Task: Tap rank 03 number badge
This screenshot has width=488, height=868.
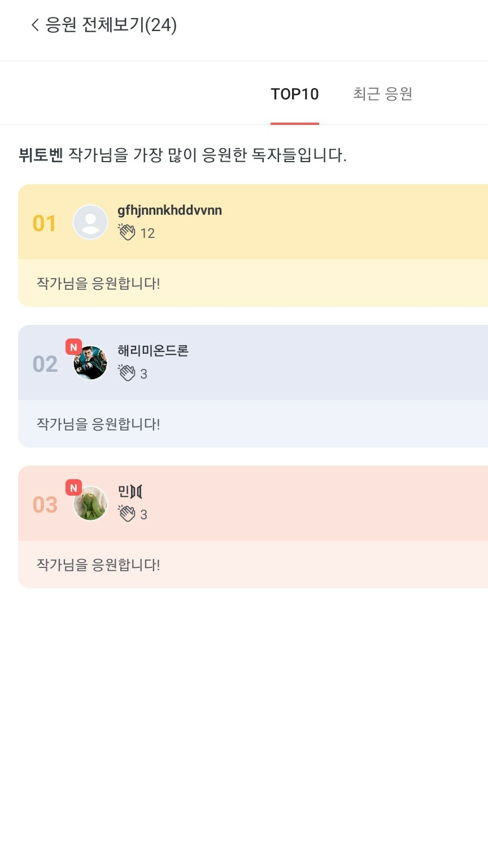Action: [x=45, y=505]
